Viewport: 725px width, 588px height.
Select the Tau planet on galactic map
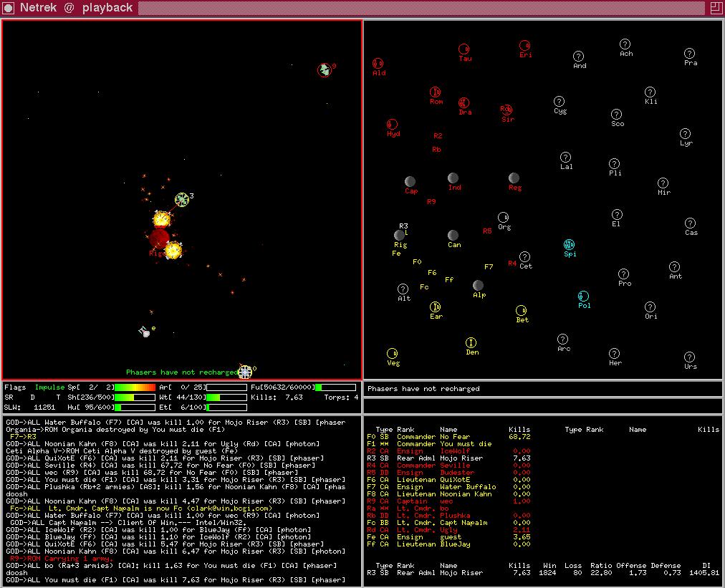[464, 49]
